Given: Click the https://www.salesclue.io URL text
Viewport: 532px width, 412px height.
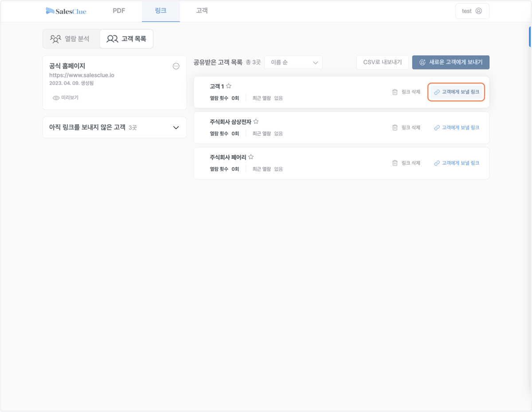Looking at the screenshot, I should coord(82,75).
